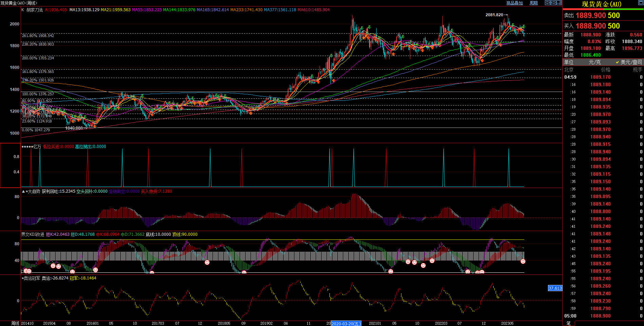Click the green down arrow at latest candle
Screen dimensions: 644x326
(x=524, y=26)
